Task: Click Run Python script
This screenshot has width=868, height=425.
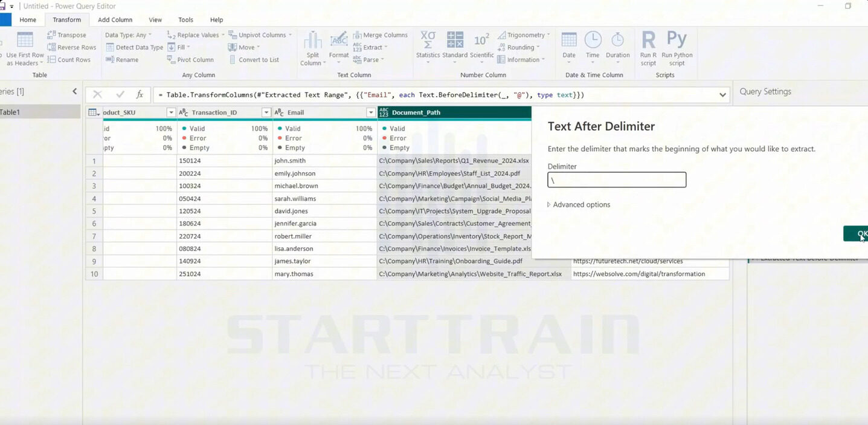Action: (677, 49)
